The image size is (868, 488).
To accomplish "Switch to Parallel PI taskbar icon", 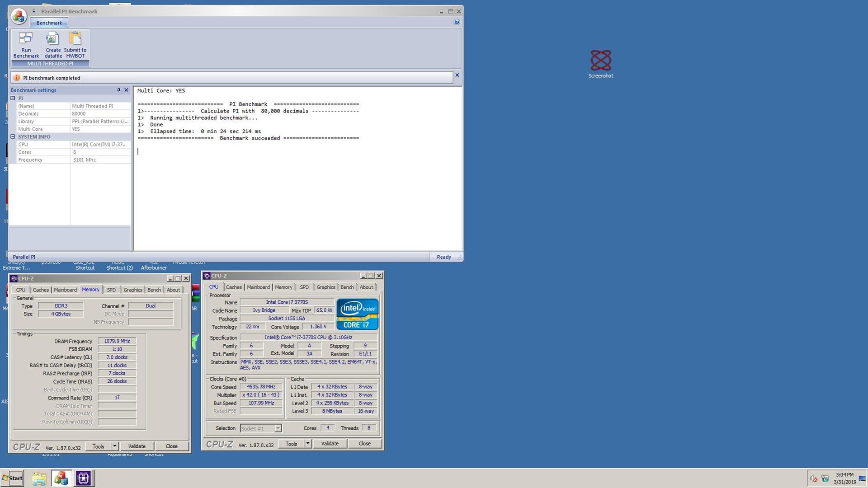I will click(61, 478).
